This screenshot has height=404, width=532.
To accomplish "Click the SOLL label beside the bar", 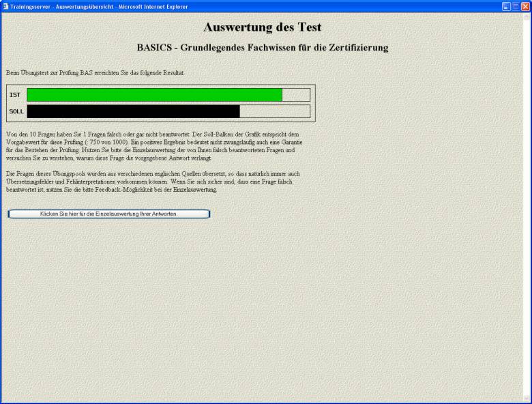I will (x=16, y=111).
